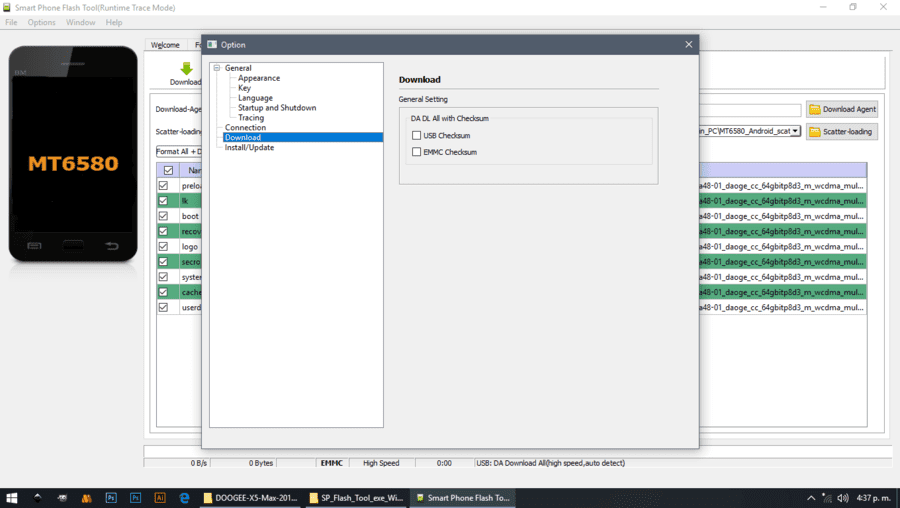The width and height of the screenshot is (900, 508).
Task: Click the Scatter-loading folder icon button
Action: click(x=842, y=131)
